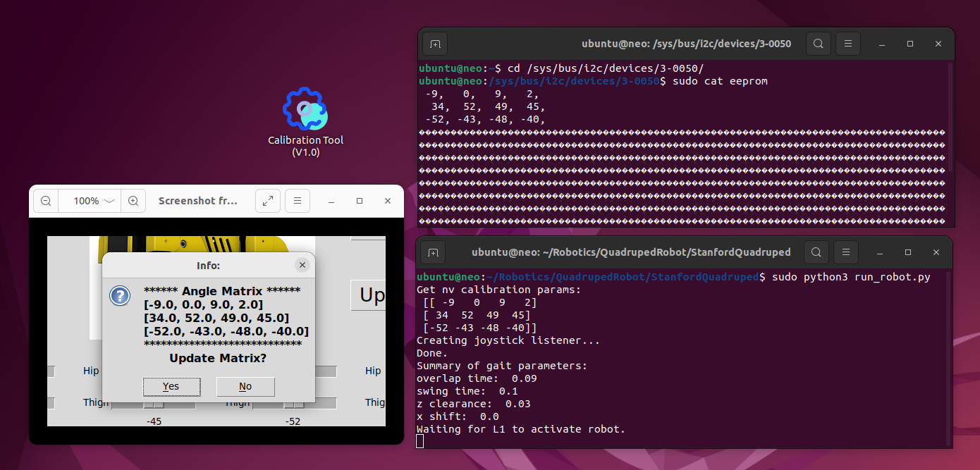Adjust the Thigh slider above -52
Screen dimensions: 980x470
point(294,404)
